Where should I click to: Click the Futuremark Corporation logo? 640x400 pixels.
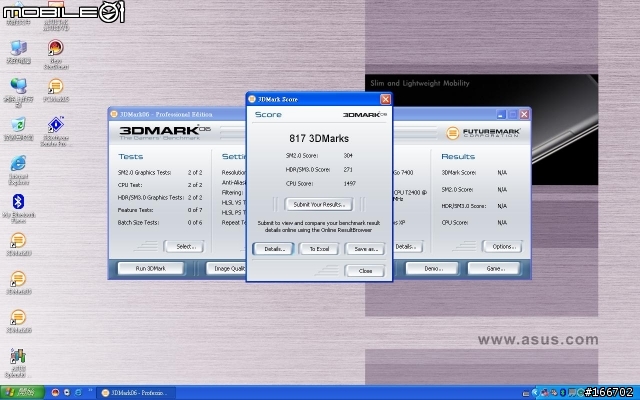pos(483,133)
